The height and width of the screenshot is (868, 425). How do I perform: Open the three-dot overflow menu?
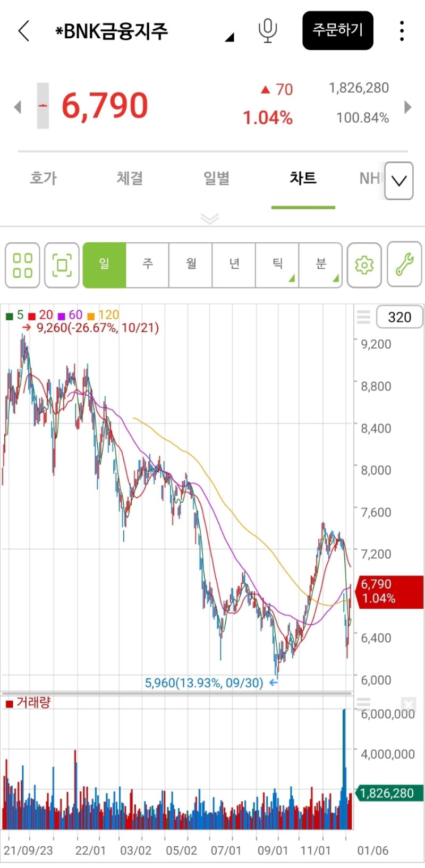(402, 31)
